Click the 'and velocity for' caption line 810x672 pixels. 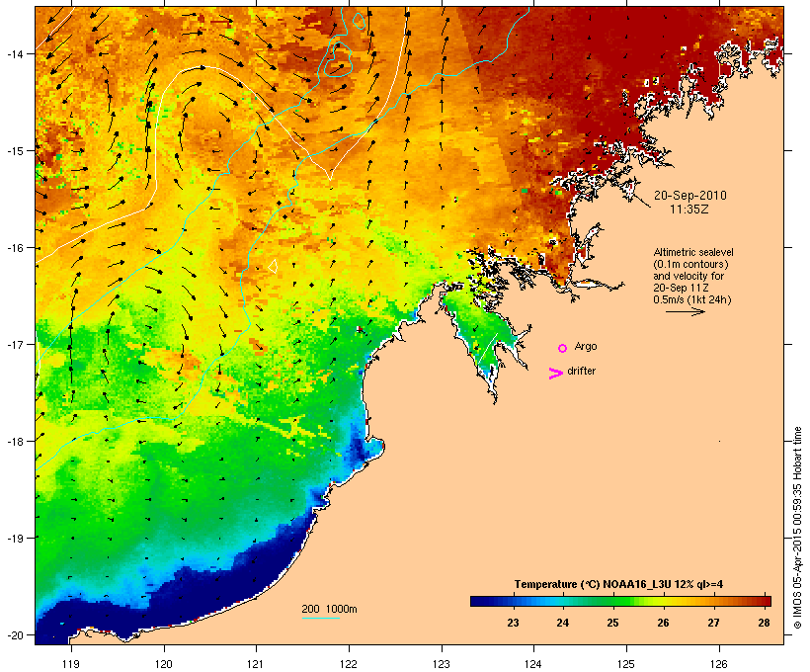(x=688, y=276)
